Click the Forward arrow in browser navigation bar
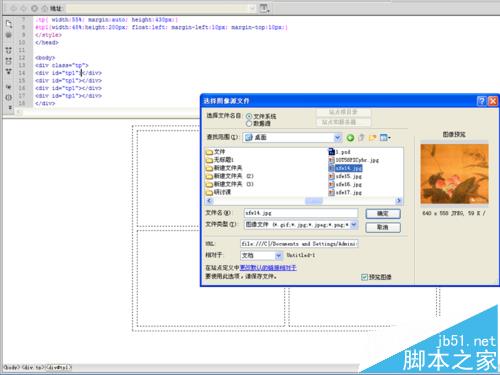 pos(24,8)
